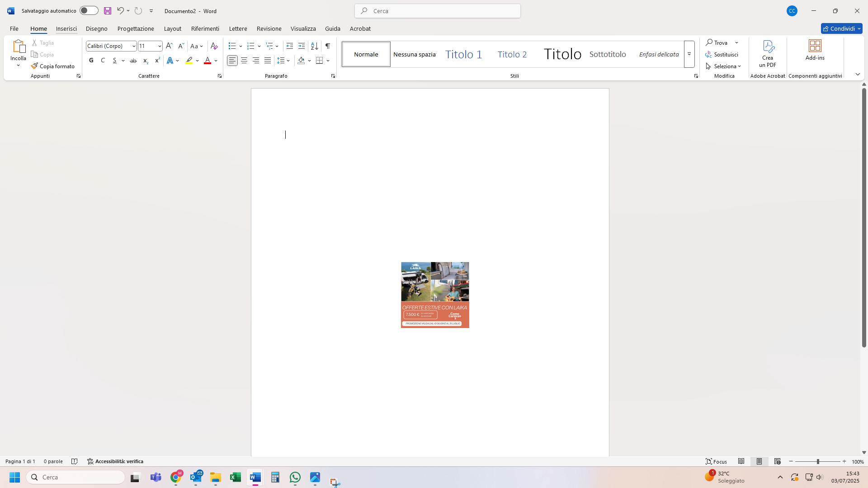Screen dimensions: 868x488
Task: Align paragraph text to the right
Action: (x=256, y=61)
